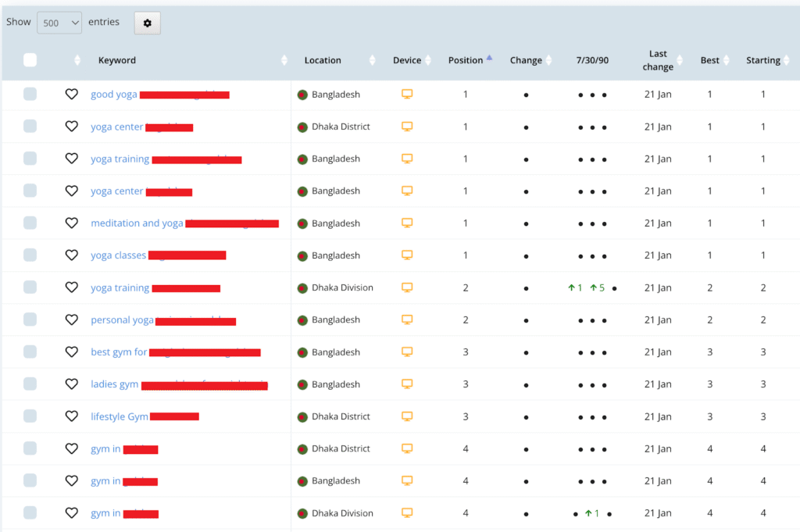Tick the select-all checkbox in header
This screenshot has height=532, width=800.
[x=30, y=60]
